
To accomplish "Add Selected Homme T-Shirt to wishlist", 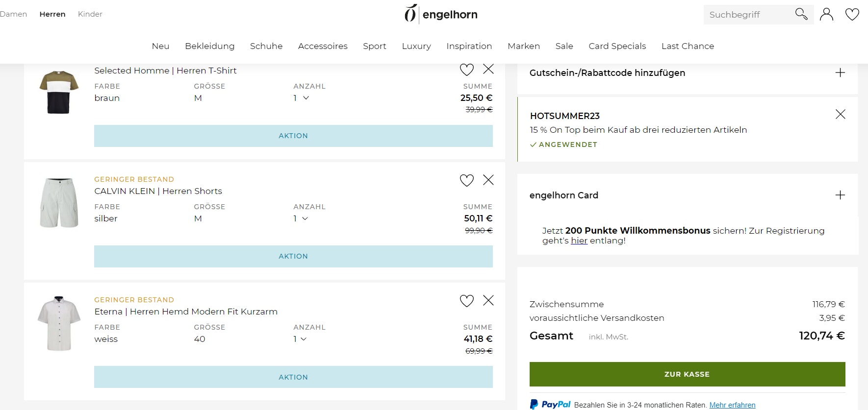I will (467, 70).
